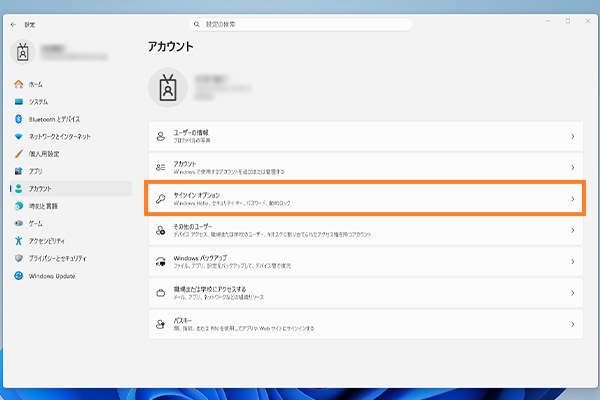Expand その他のユーザー row chevron
This screenshot has height=400, width=600.
[572, 230]
